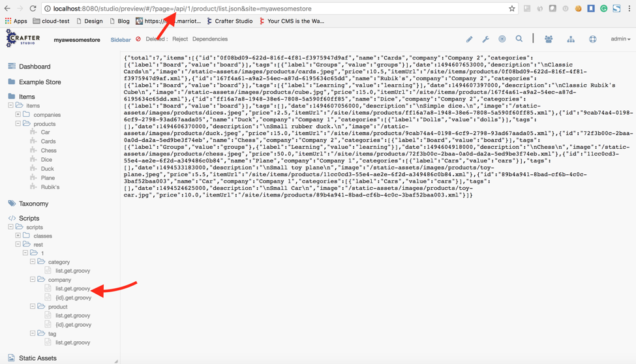The height and width of the screenshot is (364, 636).
Task: Click the targeting bullseye icon
Action: (x=502, y=39)
